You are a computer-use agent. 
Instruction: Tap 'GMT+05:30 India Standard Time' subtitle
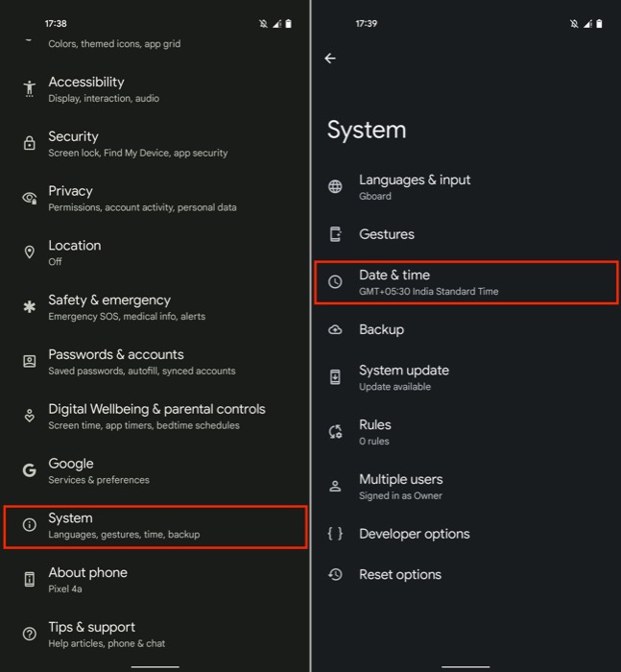click(x=429, y=292)
